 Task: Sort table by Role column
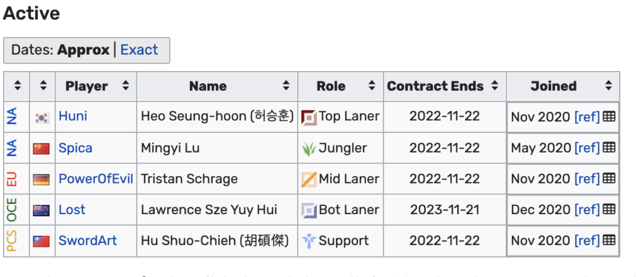(372, 86)
